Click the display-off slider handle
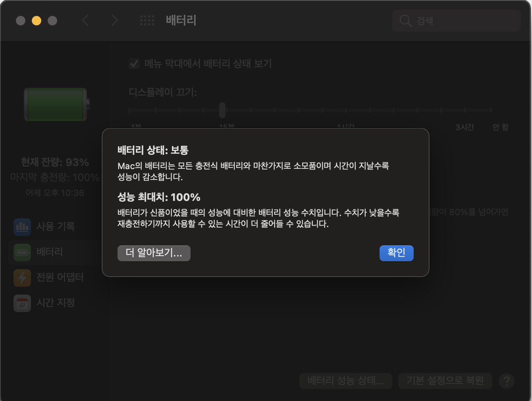This screenshot has height=401, width=532. pyautogui.click(x=222, y=110)
